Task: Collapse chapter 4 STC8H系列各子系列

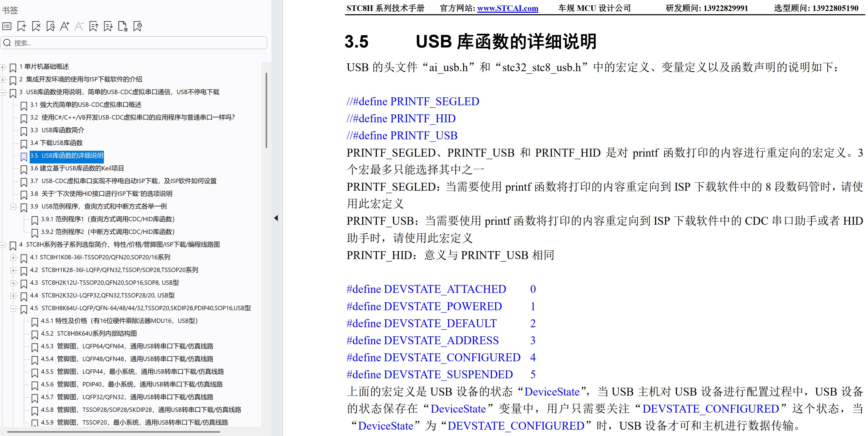Action: (2, 245)
